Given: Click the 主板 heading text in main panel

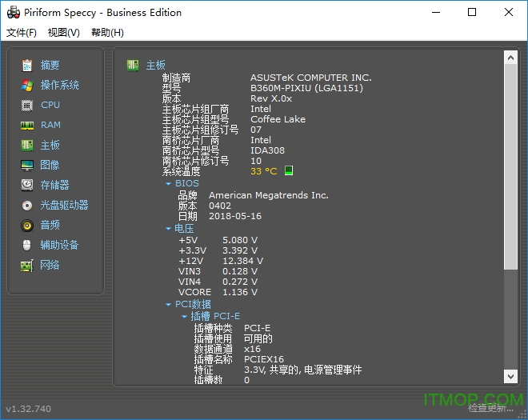Looking at the screenshot, I should click(x=155, y=66).
